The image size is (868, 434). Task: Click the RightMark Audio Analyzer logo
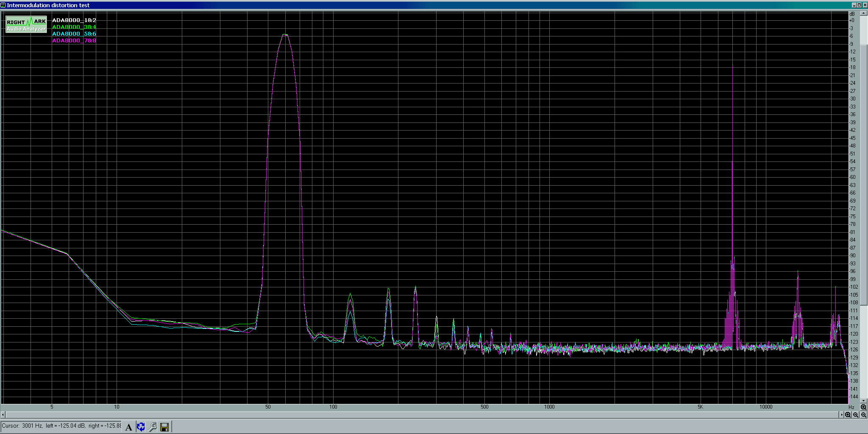pyautogui.click(x=26, y=24)
